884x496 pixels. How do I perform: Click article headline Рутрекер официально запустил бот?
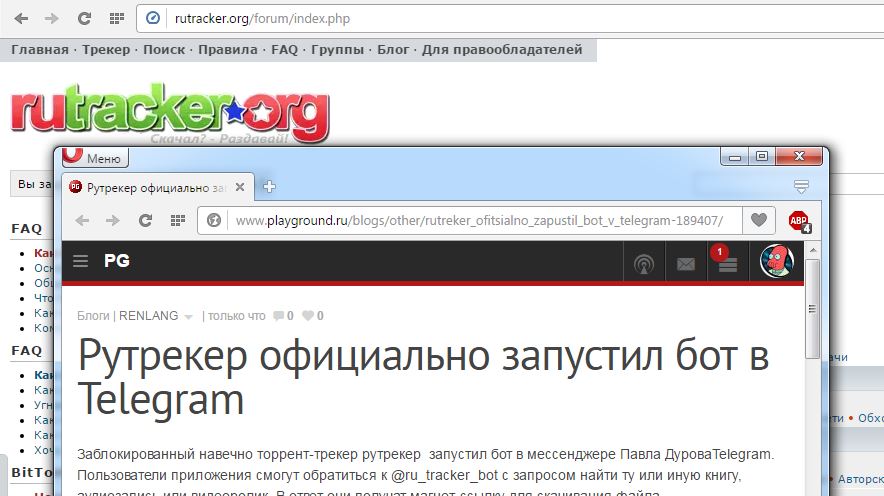(423, 378)
